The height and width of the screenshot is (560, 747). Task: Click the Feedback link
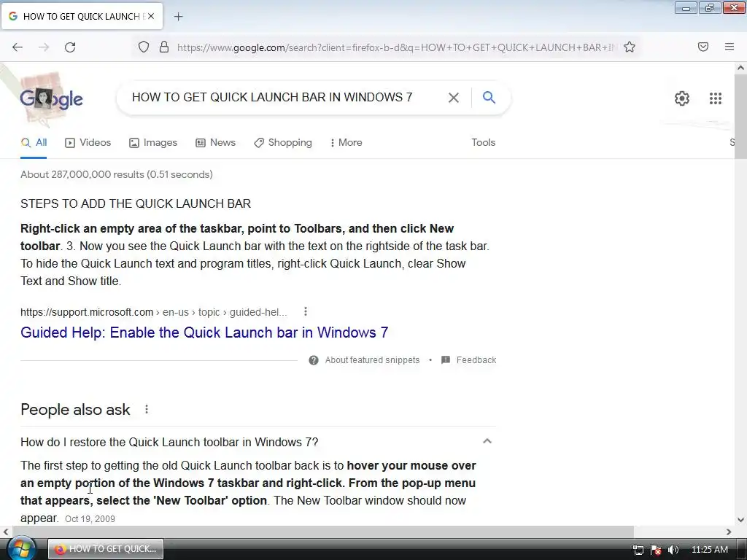coord(476,360)
